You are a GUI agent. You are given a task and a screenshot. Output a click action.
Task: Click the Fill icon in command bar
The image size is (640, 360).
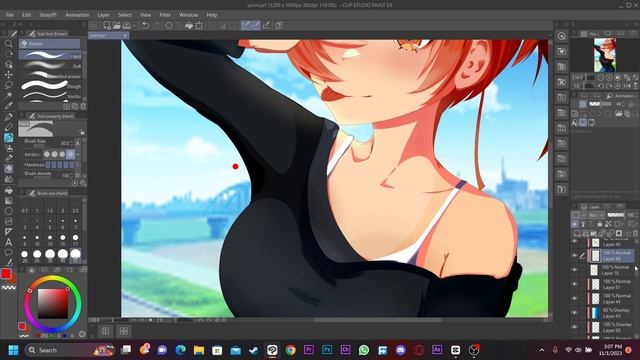pyautogui.click(x=189, y=25)
